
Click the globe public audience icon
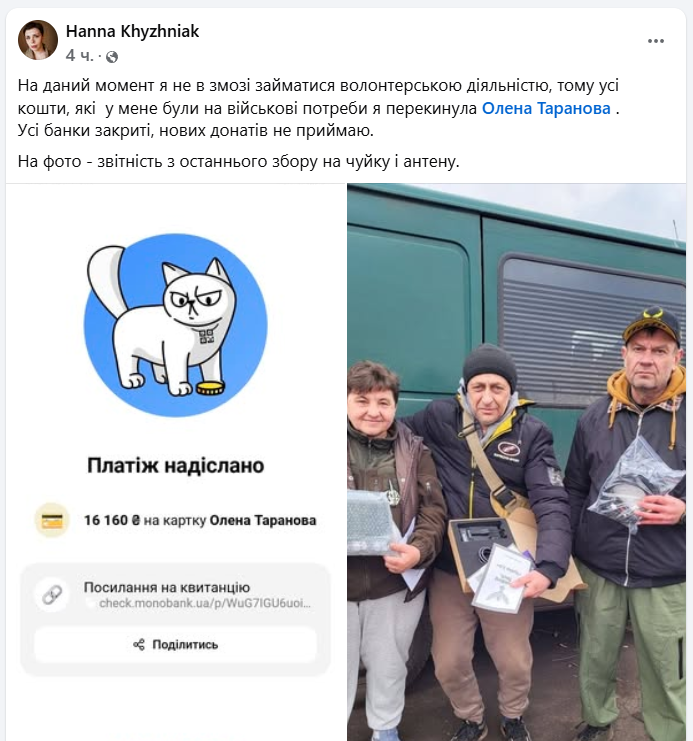click(112, 57)
